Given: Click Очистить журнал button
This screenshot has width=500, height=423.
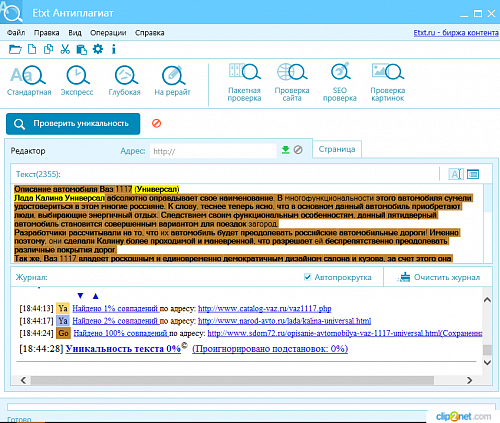Looking at the screenshot, I should click(x=440, y=277).
